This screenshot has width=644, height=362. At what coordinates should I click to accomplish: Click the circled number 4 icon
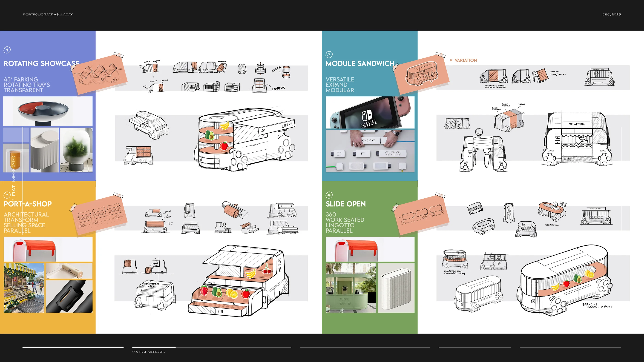(x=329, y=195)
